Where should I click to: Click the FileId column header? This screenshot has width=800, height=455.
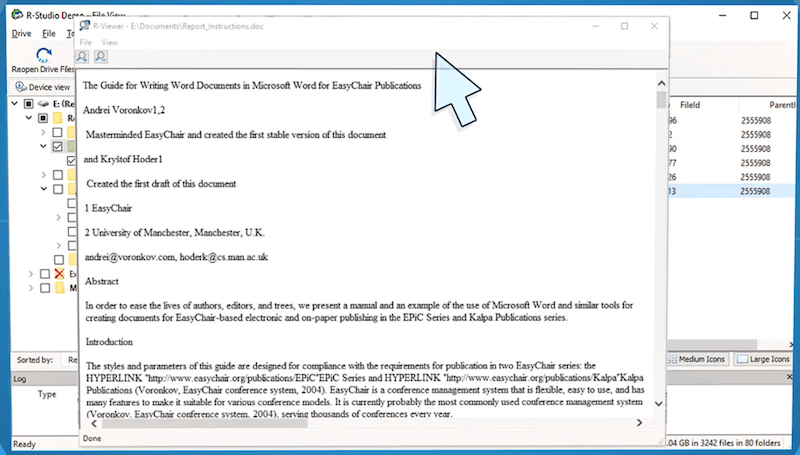(690, 103)
